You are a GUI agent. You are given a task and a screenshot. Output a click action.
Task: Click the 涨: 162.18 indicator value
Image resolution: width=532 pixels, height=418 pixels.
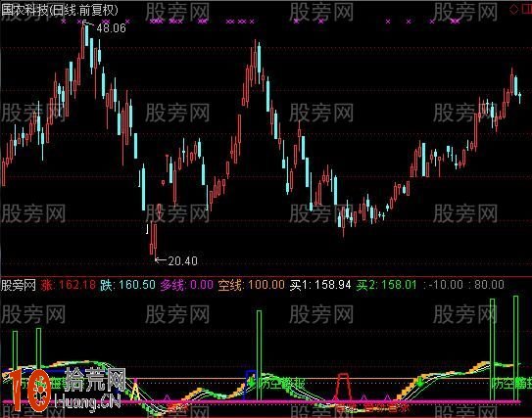(x=69, y=285)
